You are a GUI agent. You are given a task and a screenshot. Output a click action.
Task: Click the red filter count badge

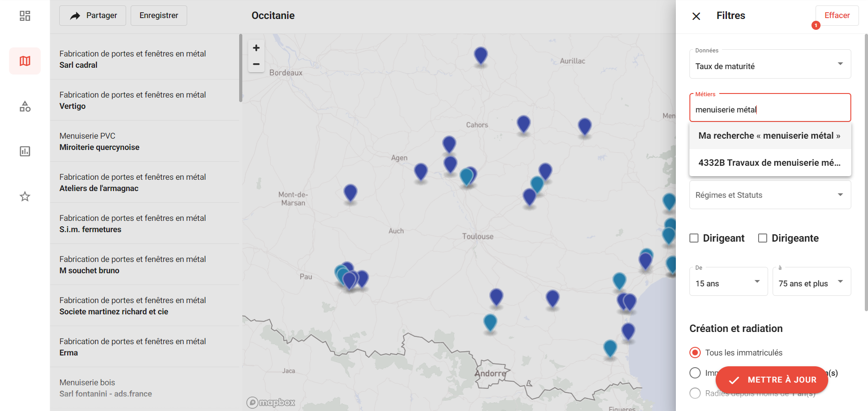click(816, 25)
